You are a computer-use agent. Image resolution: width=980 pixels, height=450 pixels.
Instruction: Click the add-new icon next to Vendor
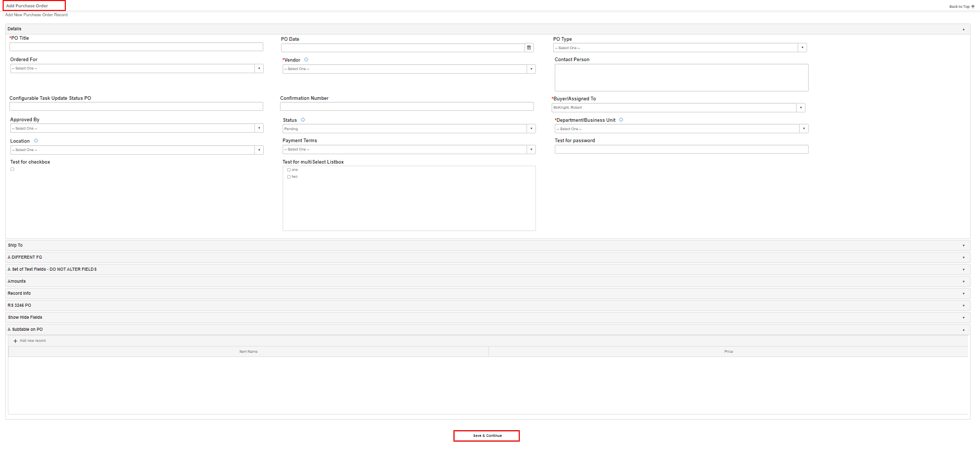(x=306, y=60)
